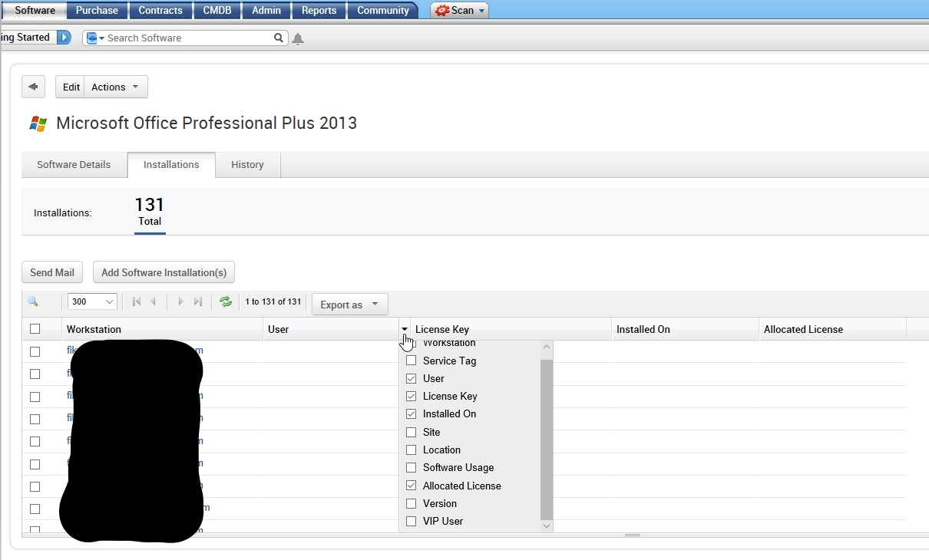The height and width of the screenshot is (560, 929).
Task: Click the column list scrollbar up arrow
Action: (547, 347)
